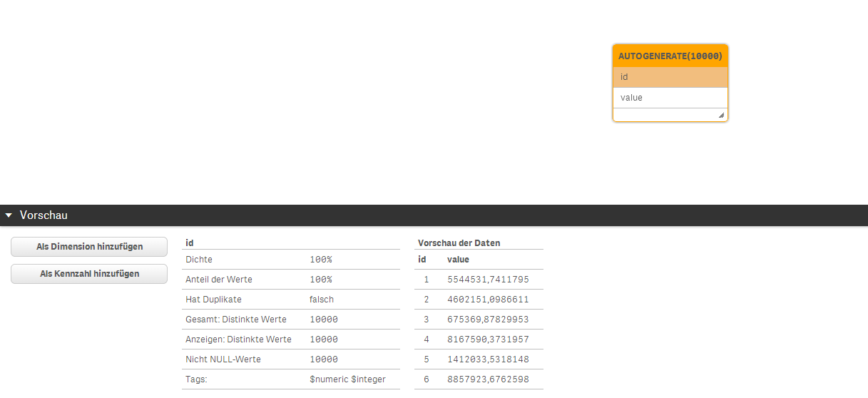
Task: Click value 8167590,3731957
Action: pyautogui.click(x=488, y=340)
